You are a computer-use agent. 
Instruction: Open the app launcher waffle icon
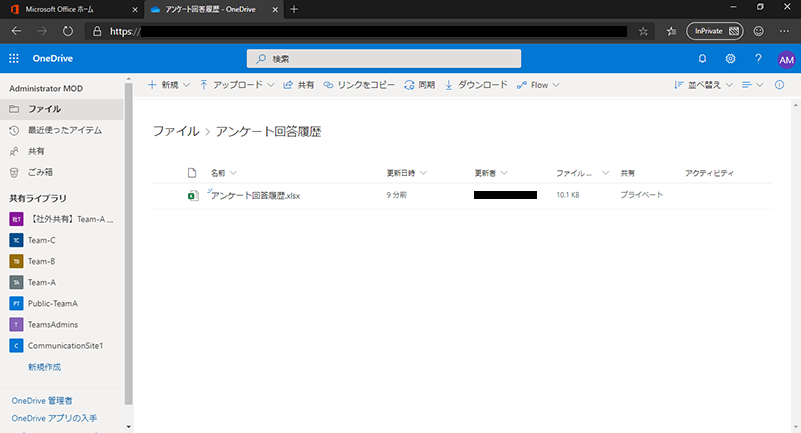click(14, 59)
